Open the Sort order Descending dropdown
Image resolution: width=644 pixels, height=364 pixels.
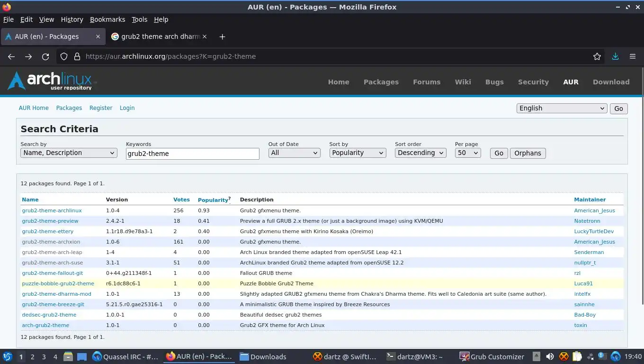[x=420, y=153]
